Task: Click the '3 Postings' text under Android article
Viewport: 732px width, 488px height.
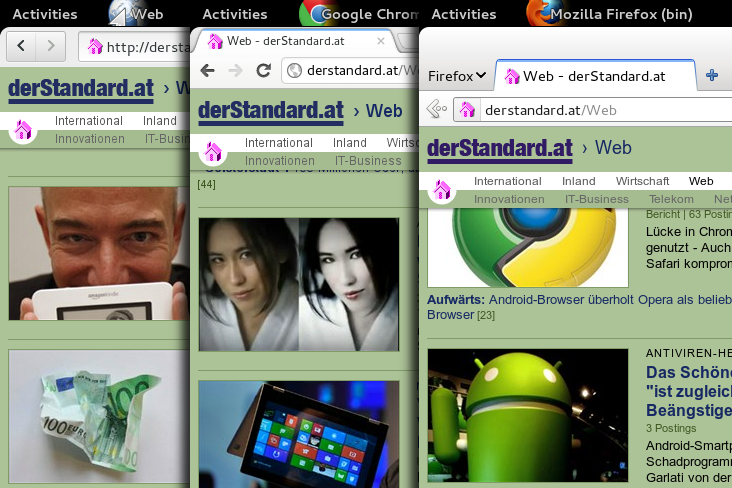Action: tap(671, 428)
